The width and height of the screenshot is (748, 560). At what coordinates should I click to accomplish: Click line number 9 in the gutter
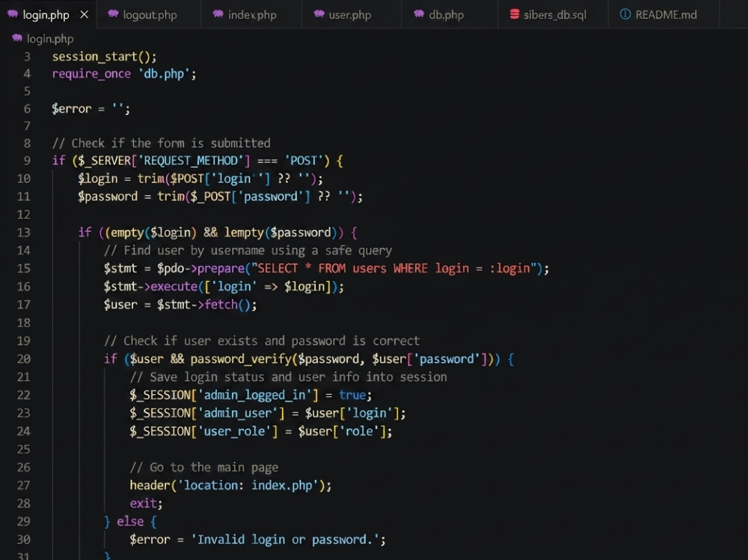point(27,161)
